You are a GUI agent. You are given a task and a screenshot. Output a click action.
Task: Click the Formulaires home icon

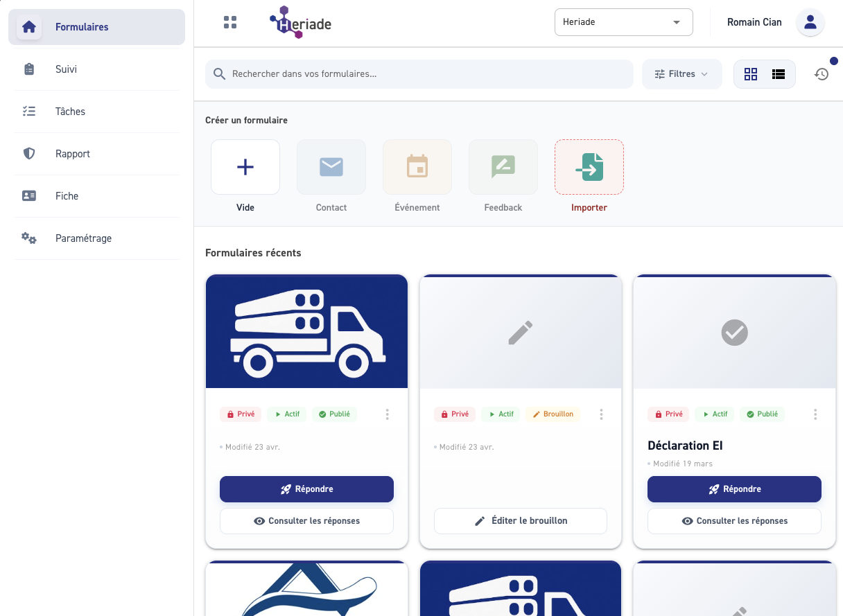pos(29,27)
